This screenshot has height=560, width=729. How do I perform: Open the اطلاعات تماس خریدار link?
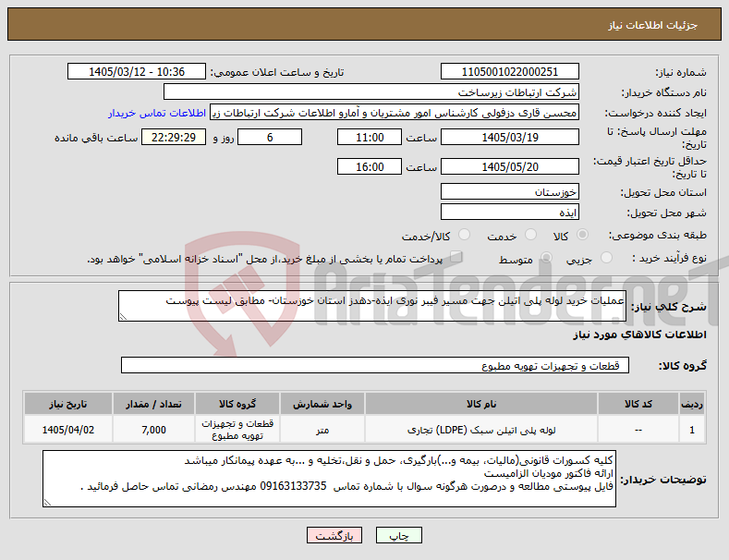point(157,113)
